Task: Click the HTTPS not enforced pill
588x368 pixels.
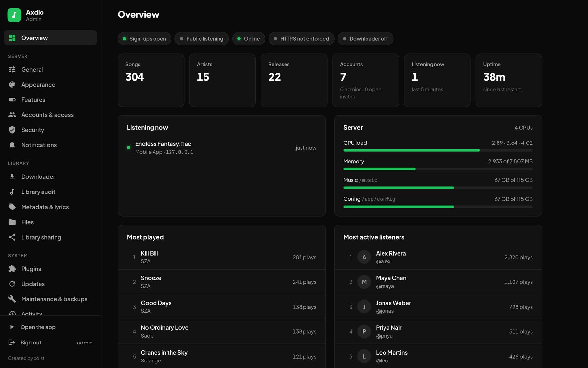Action: coord(301,39)
